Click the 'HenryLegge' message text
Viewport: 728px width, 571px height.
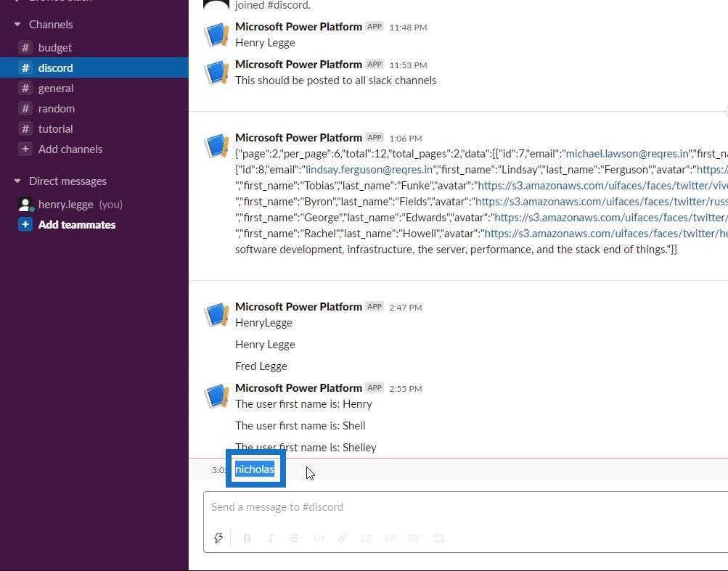[263, 323]
